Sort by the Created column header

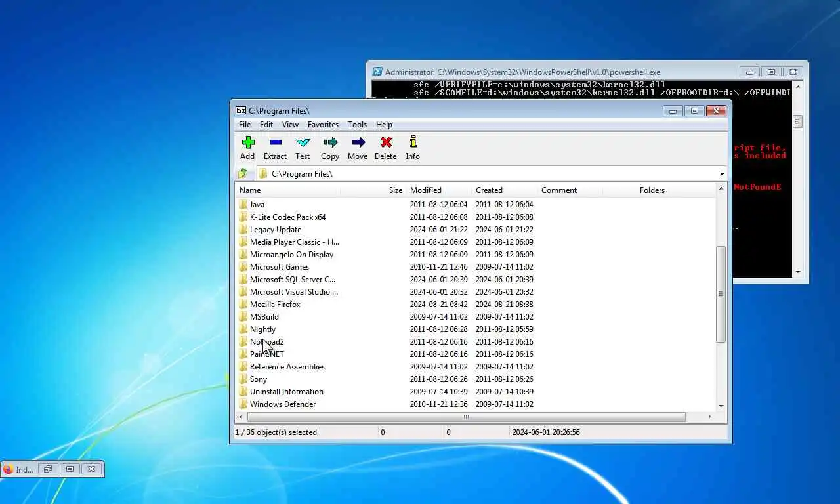(x=504, y=190)
